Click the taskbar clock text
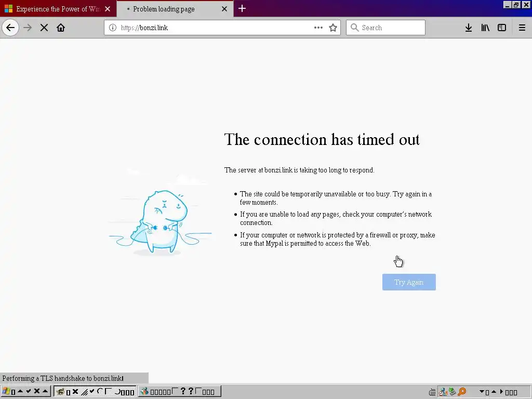Viewport: 532px width, 399px height. (x=498, y=392)
